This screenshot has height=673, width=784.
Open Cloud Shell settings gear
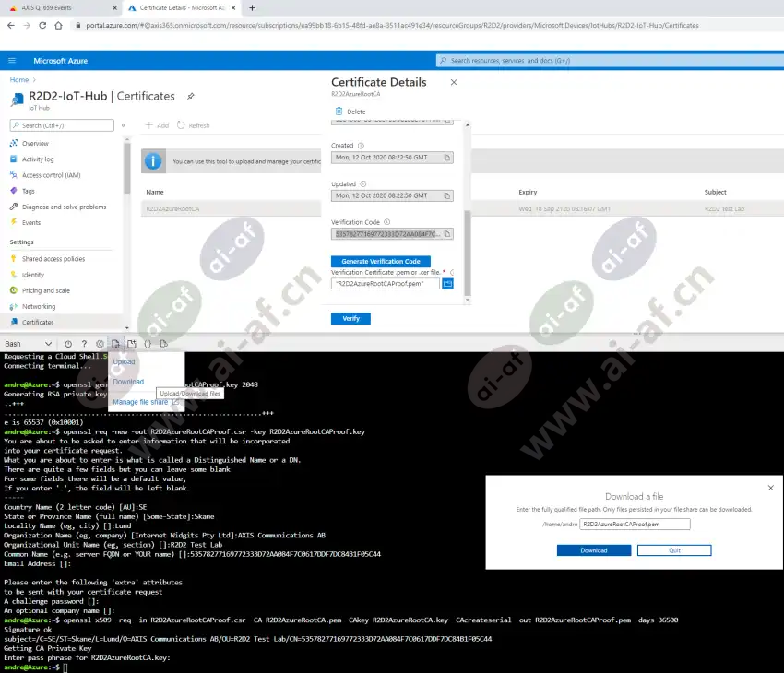pyautogui.click(x=100, y=344)
